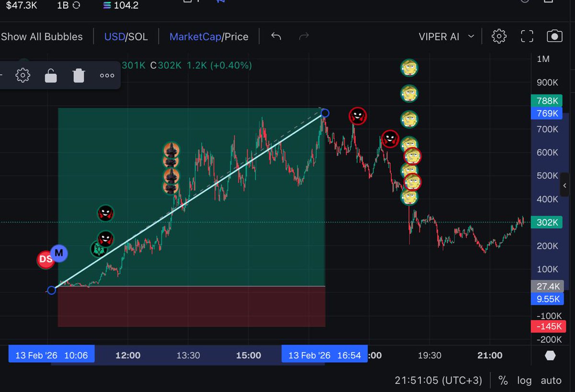Click the green wolf bubble near chart start
The width and height of the screenshot is (575, 392).
coord(99,249)
